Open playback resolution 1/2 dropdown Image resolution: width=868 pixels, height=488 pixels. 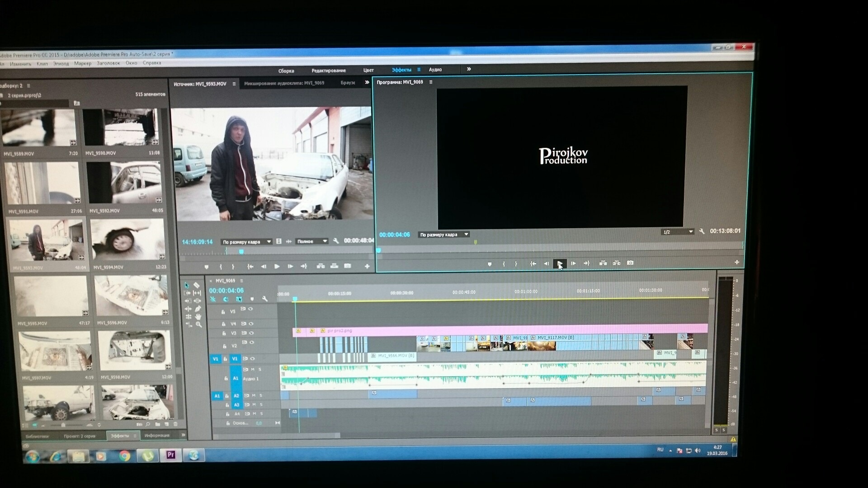coord(677,232)
